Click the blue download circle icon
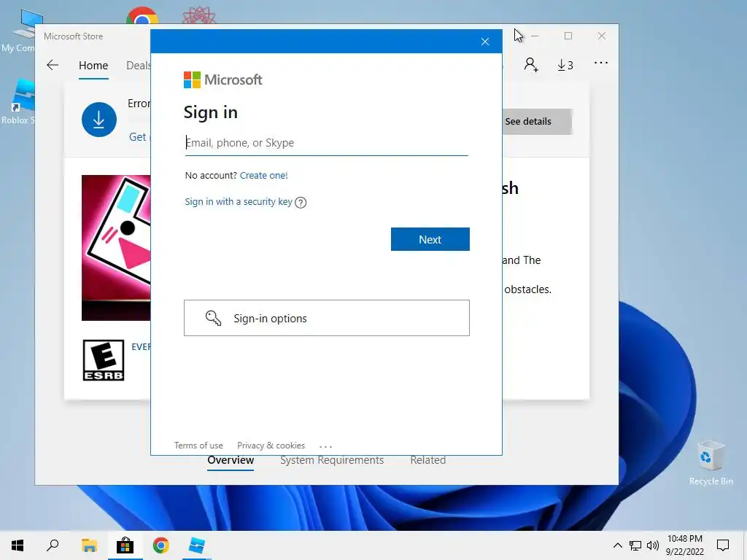The width and height of the screenshot is (747, 560). point(99,120)
